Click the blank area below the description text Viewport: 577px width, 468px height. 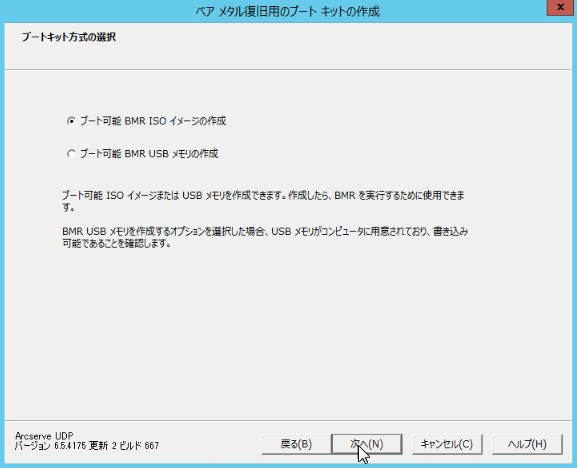point(287,331)
